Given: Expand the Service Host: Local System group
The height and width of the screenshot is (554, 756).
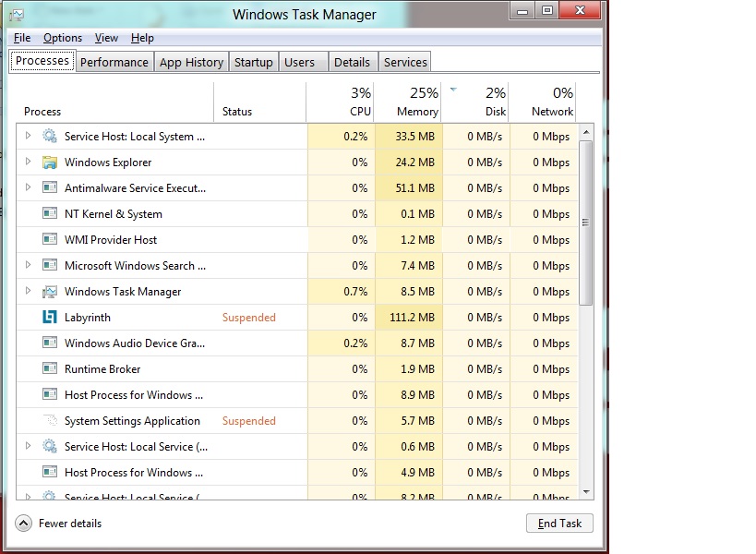Looking at the screenshot, I should [x=28, y=136].
